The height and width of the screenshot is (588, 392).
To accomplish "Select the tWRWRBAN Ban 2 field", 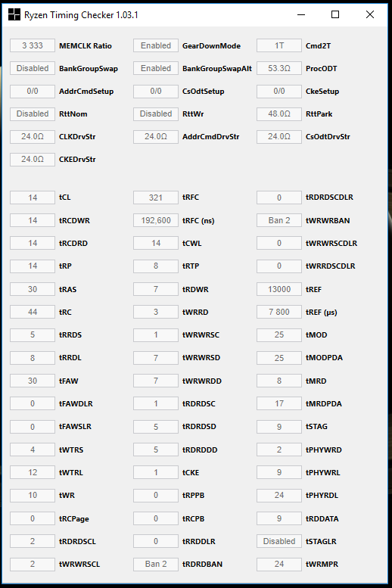I will coord(279,220).
